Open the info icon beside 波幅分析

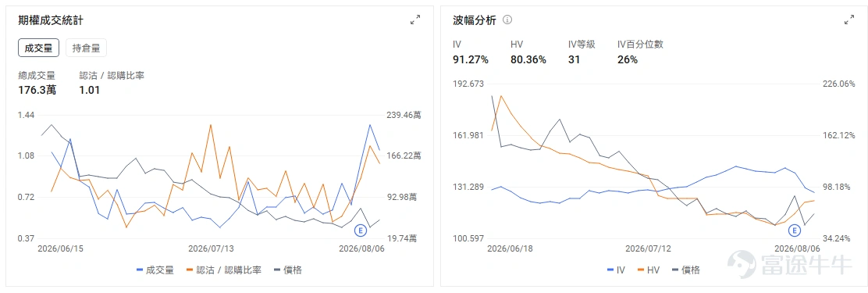coord(507,20)
